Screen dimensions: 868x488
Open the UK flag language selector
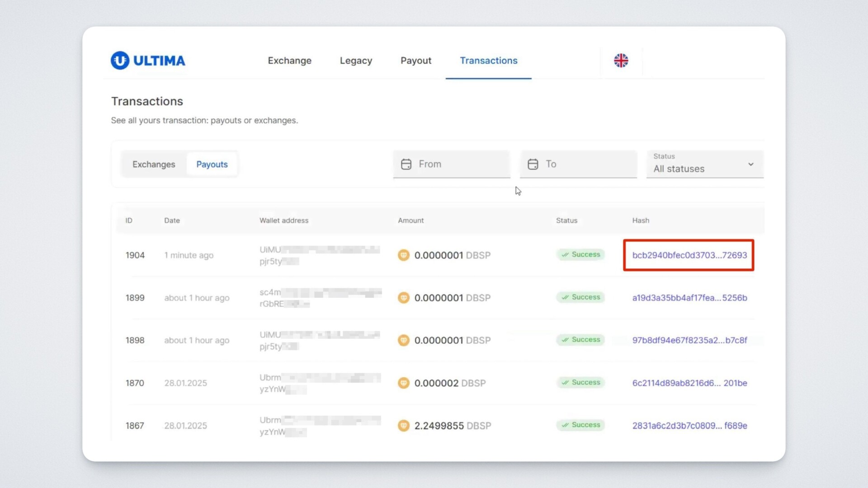621,61
